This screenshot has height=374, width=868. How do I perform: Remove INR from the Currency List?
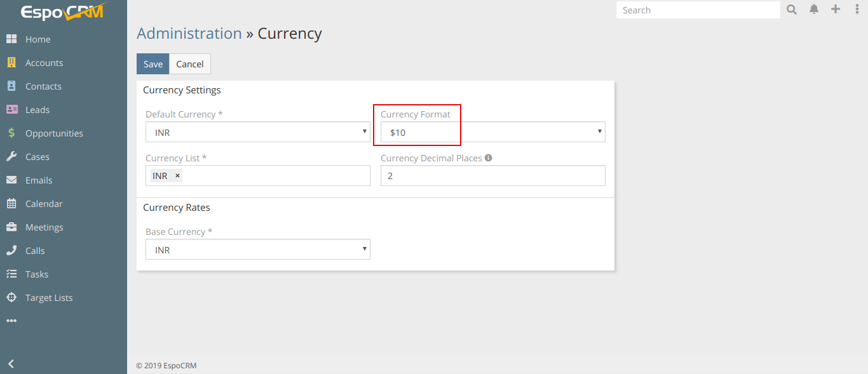click(177, 176)
